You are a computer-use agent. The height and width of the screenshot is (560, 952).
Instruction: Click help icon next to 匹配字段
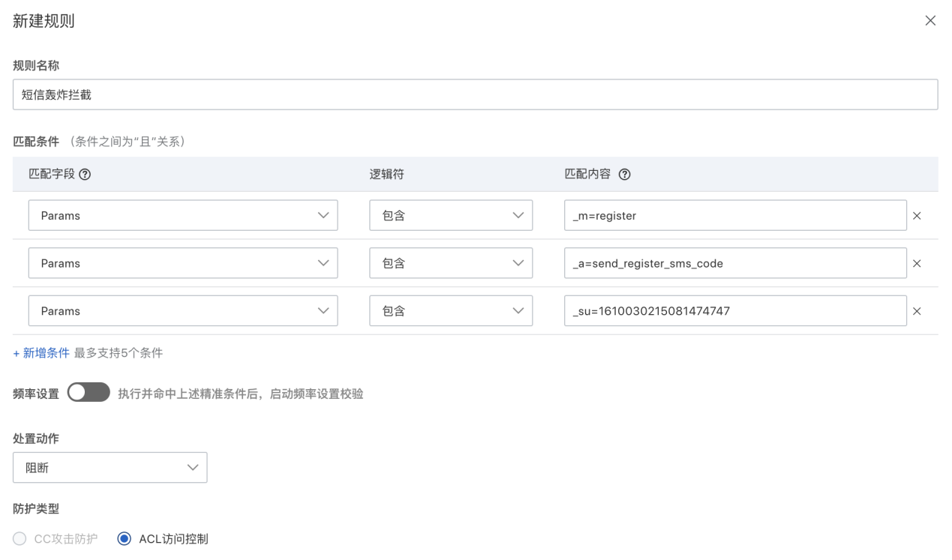(x=85, y=174)
